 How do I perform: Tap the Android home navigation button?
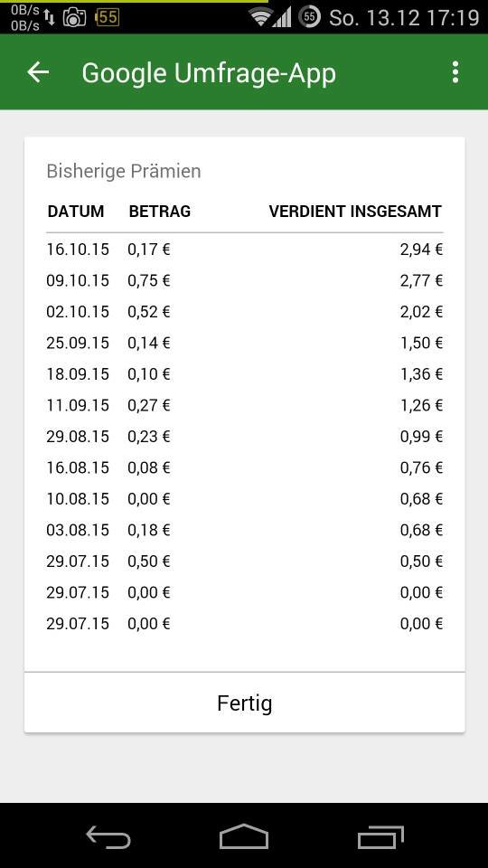coord(244,835)
